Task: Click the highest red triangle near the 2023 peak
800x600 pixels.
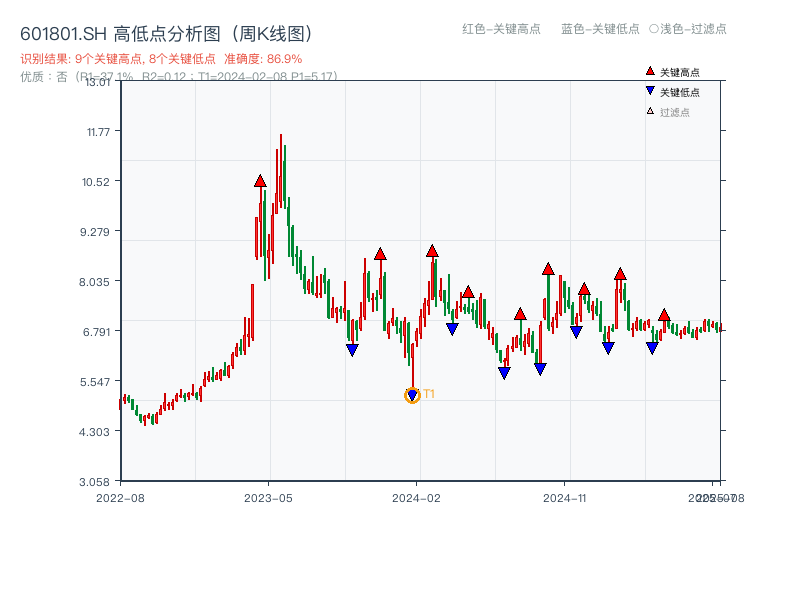Action: click(x=261, y=181)
